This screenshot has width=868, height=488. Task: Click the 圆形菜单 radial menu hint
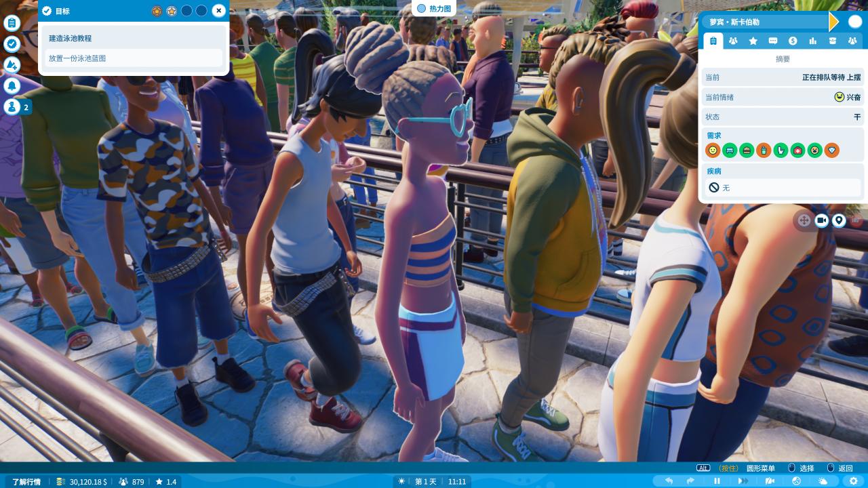[x=761, y=468]
